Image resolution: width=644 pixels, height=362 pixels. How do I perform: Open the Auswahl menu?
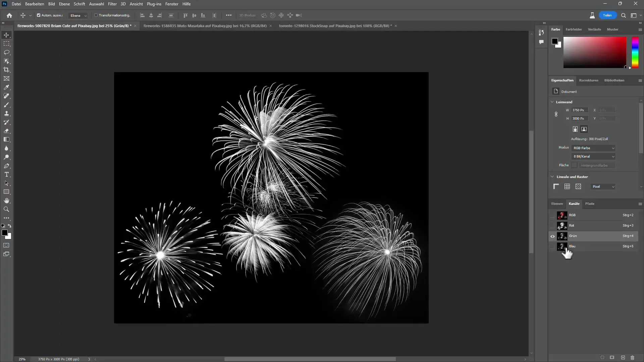click(x=96, y=4)
